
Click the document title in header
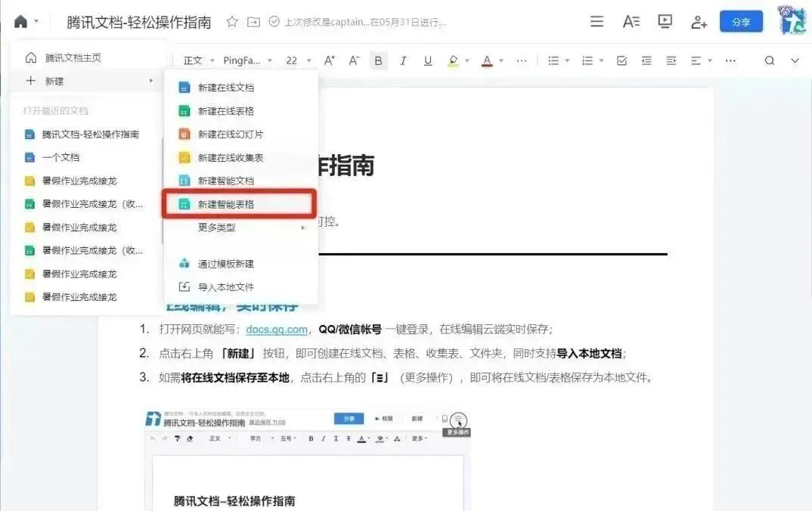pos(139,22)
